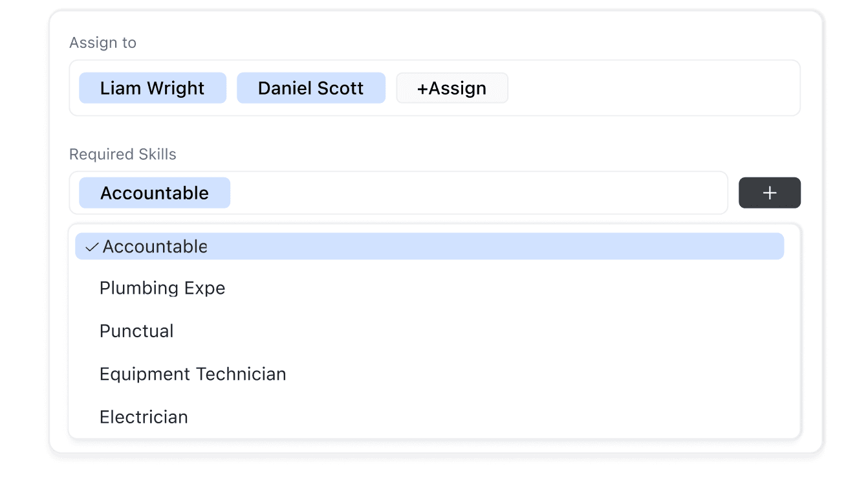The height and width of the screenshot is (501, 868).
Task: Select the Liam Wright assignee chip
Action: pos(152,87)
